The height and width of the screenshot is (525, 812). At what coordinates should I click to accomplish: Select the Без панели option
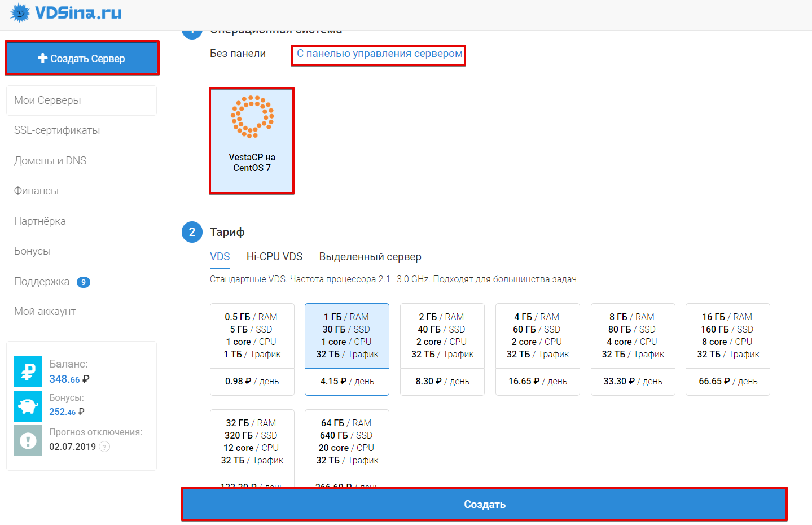pyautogui.click(x=238, y=54)
